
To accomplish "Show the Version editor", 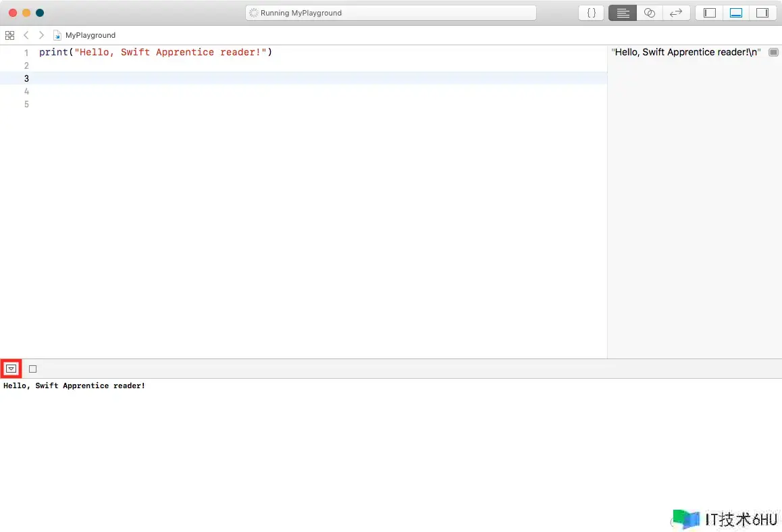I will click(x=676, y=13).
